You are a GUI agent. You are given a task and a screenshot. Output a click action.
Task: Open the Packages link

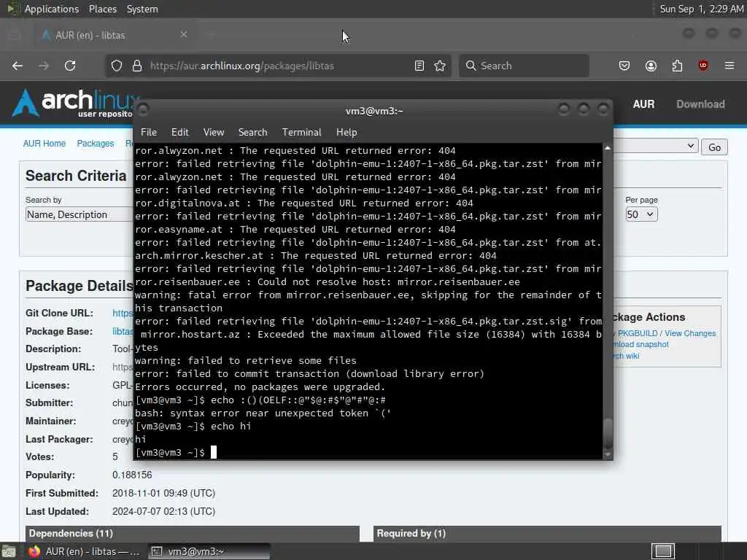coord(96,144)
